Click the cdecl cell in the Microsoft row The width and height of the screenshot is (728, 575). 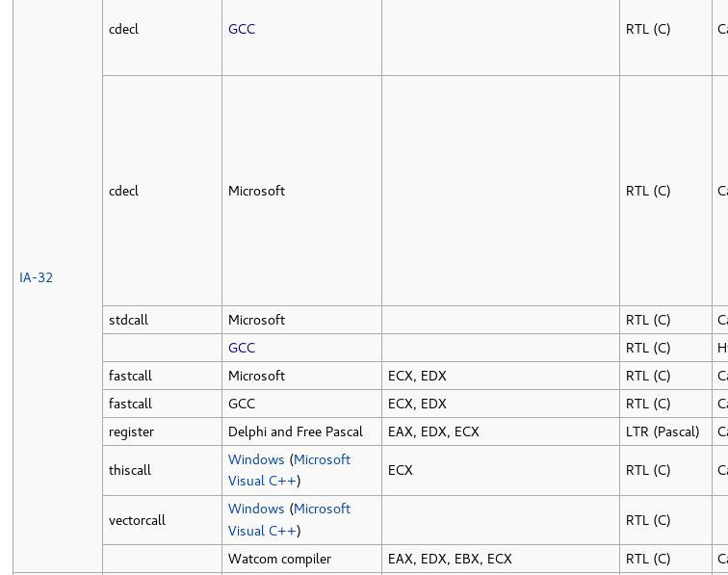click(x=123, y=191)
